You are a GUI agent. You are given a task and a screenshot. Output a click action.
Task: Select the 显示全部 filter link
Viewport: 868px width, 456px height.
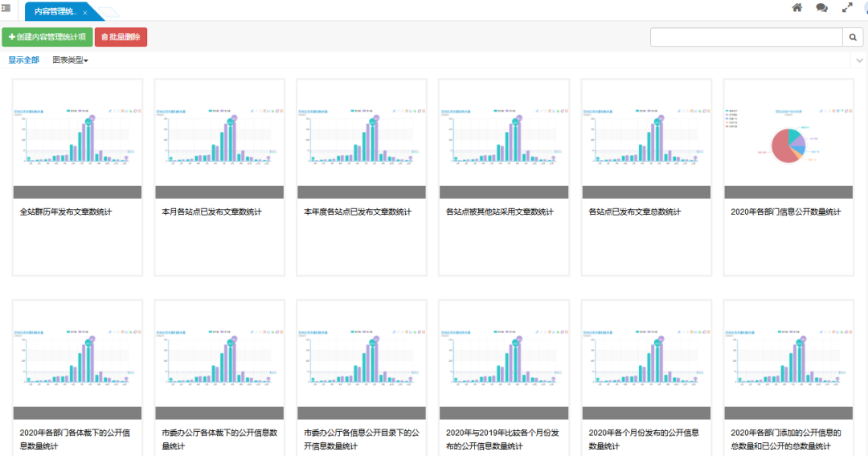(23, 60)
